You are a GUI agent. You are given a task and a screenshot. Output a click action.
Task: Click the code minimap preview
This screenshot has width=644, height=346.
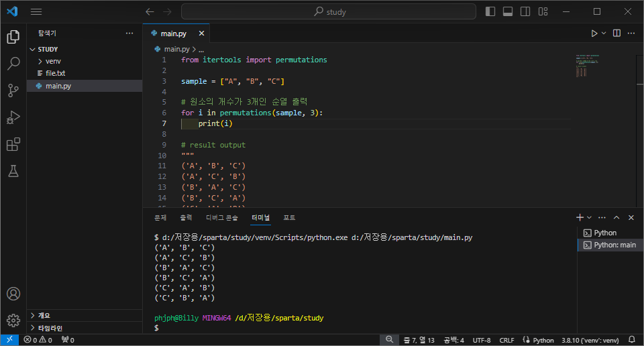click(x=588, y=66)
